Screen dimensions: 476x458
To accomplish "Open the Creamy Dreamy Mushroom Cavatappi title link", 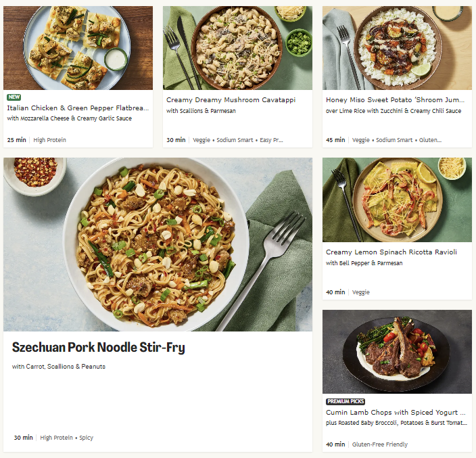I will tap(231, 100).
